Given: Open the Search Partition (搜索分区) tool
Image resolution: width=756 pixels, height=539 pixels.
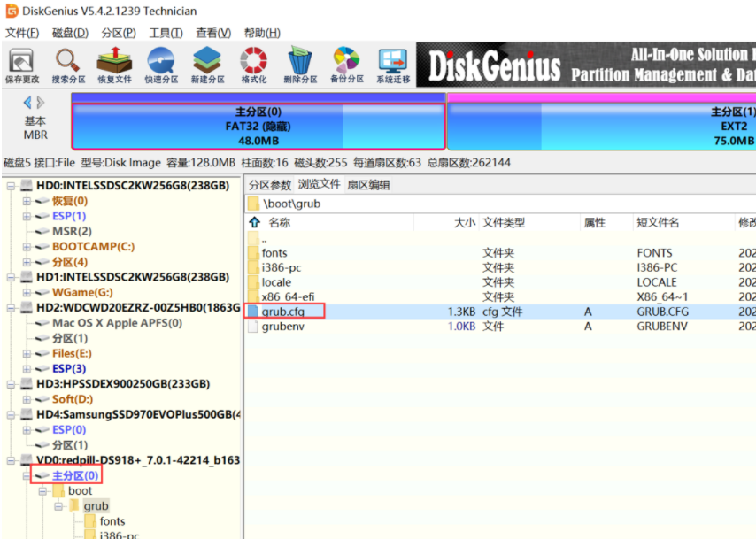Looking at the screenshot, I should pos(68,65).
